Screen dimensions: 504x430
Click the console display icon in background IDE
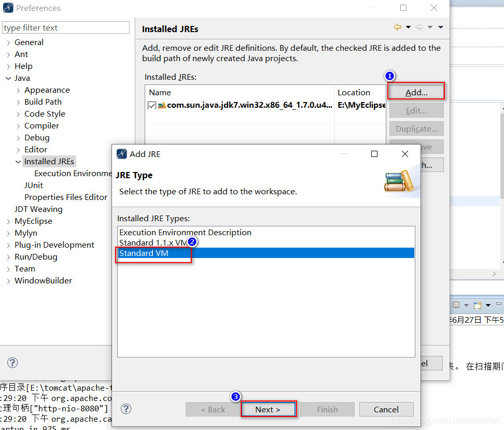pyautogui.click(x=456, y=305)
